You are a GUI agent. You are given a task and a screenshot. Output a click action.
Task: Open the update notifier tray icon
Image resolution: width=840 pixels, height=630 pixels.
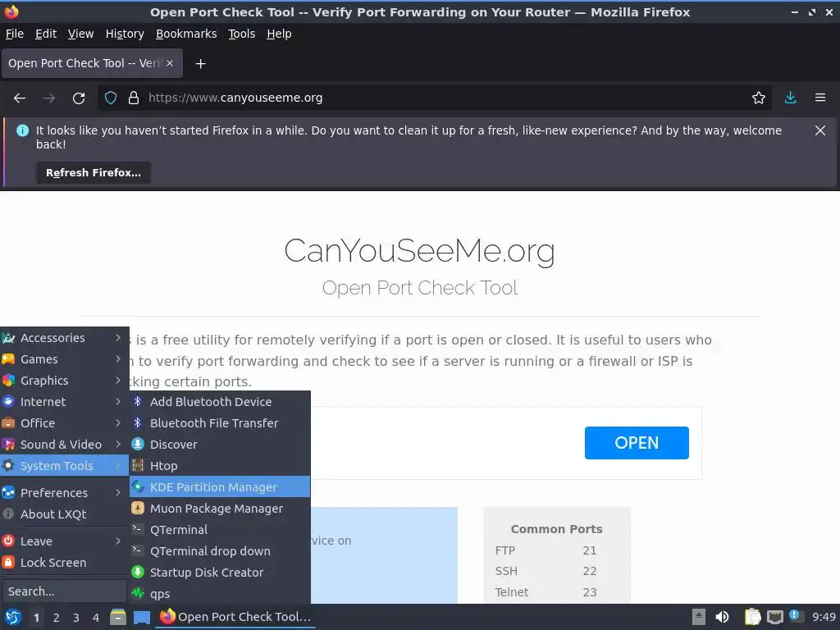(x=796, y=616)
